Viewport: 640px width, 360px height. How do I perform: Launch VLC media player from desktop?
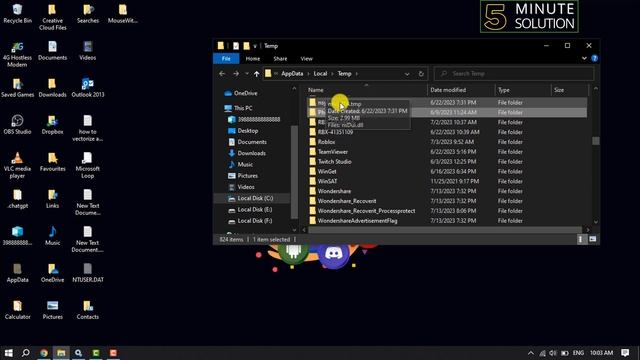tap(17, 165)
